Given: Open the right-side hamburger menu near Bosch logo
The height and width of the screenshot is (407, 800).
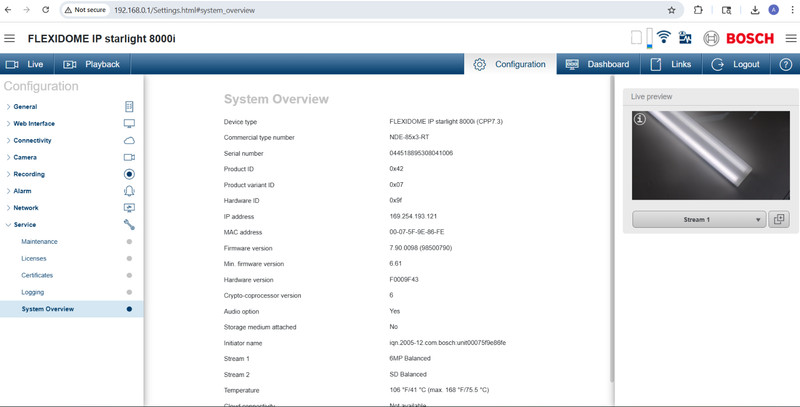Looking at the screenshot, I should (x=791, y=38).
